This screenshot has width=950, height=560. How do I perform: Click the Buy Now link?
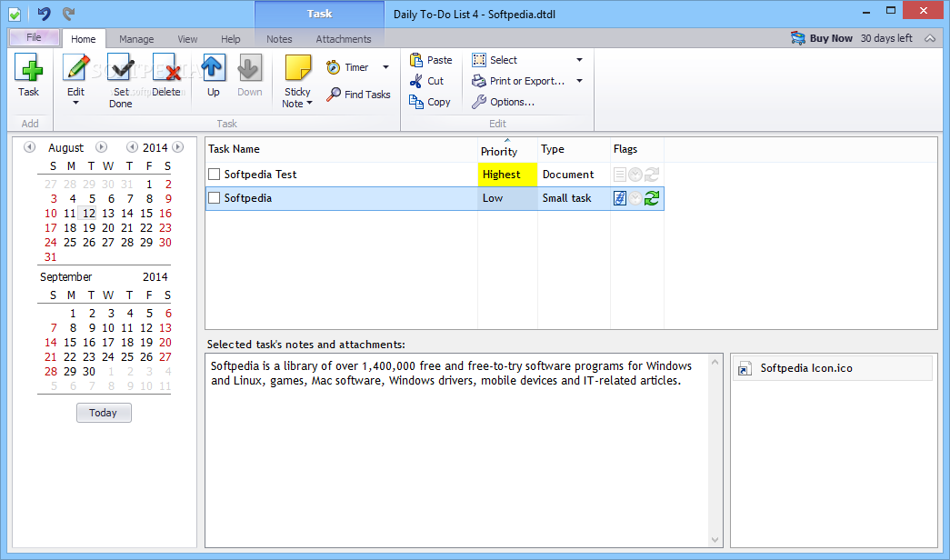point(831,38)
